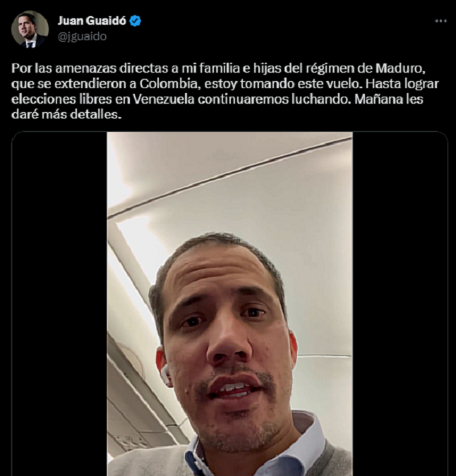The width and height of the screenshot is (456, 476).
Task: Click the man's face in the video
Action: tap(223, 337)
